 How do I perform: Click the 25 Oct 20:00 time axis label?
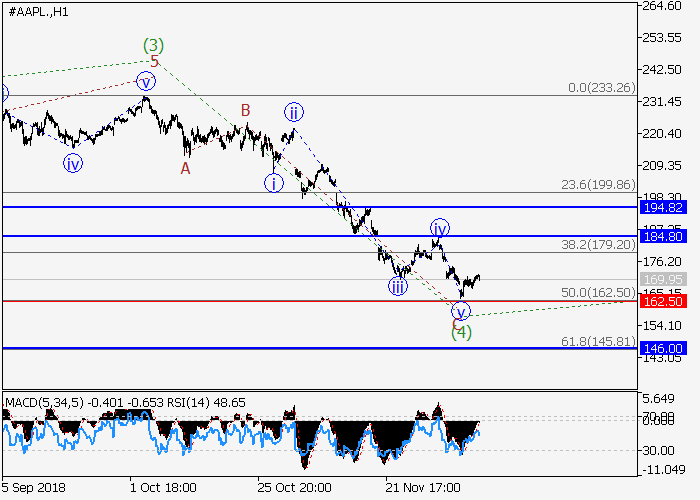[291, 488]
